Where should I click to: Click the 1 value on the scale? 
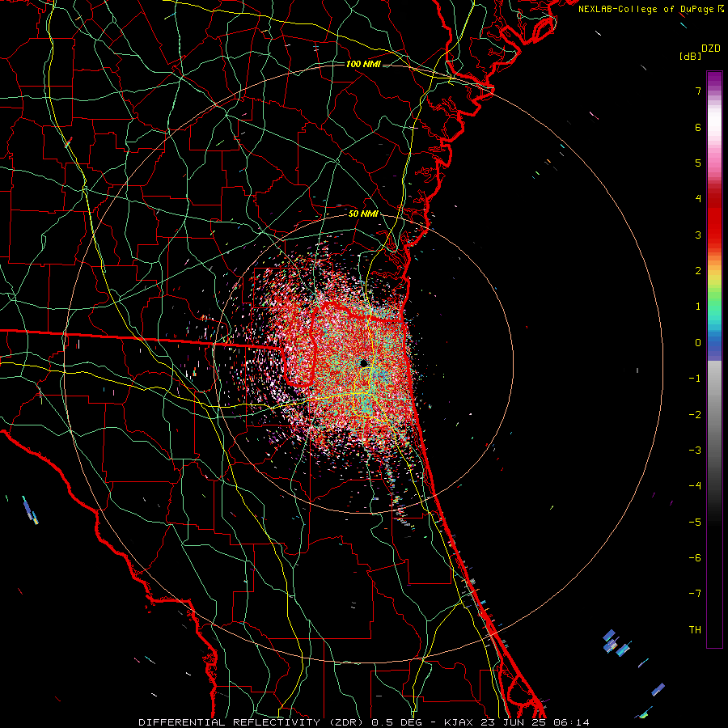(x=698, y=307)
